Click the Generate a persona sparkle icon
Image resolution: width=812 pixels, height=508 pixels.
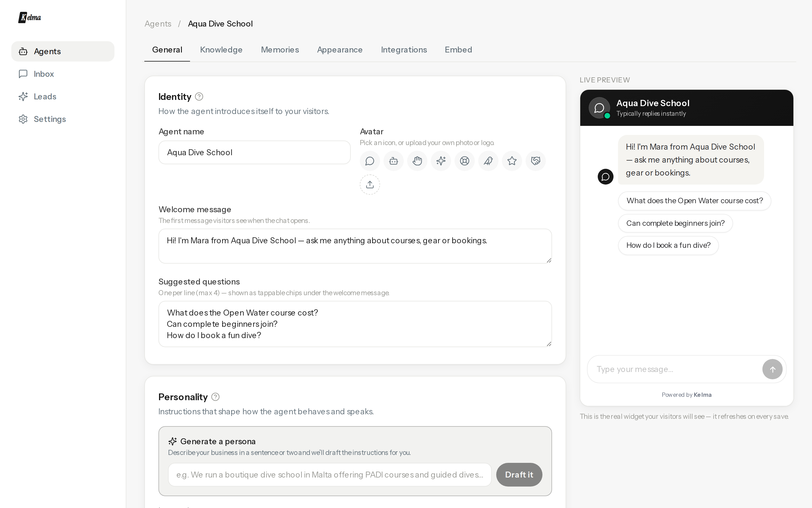click(173, 441)
